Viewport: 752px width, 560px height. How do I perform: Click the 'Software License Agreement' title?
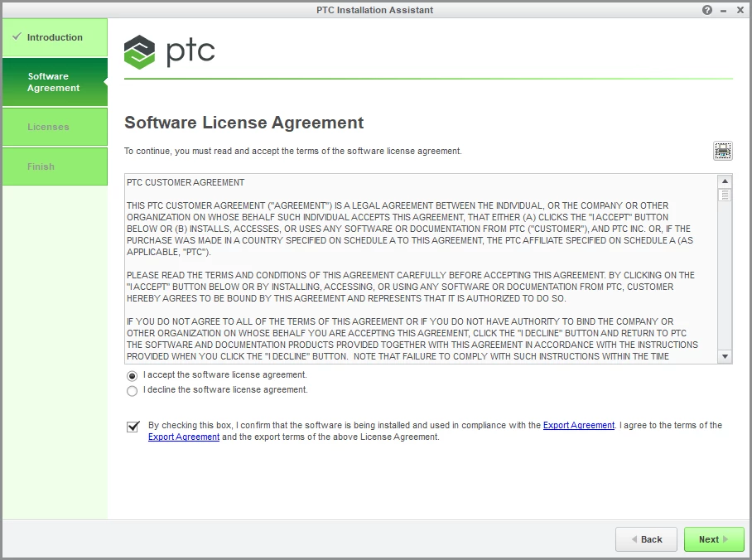[x=243, y=123]
